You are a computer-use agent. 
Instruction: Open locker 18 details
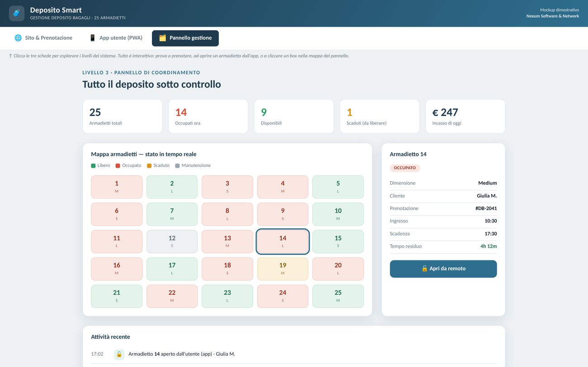click(x=228, y=269)
